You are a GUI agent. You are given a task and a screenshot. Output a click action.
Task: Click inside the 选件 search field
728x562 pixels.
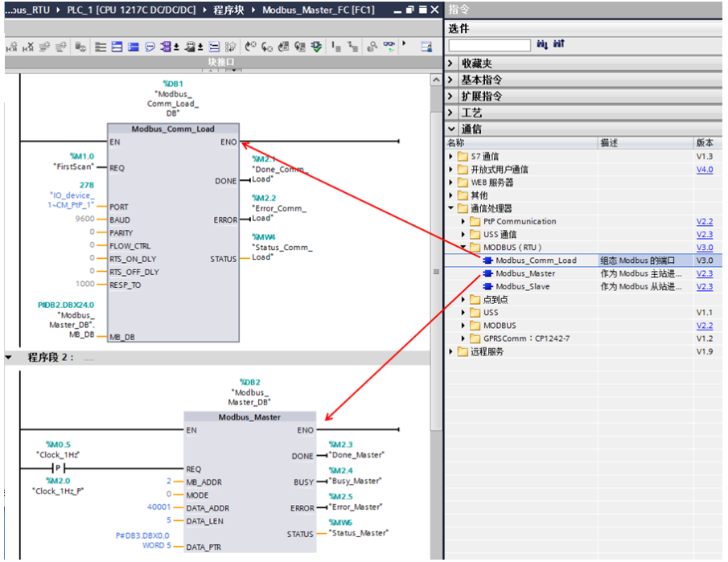point(491,44)
